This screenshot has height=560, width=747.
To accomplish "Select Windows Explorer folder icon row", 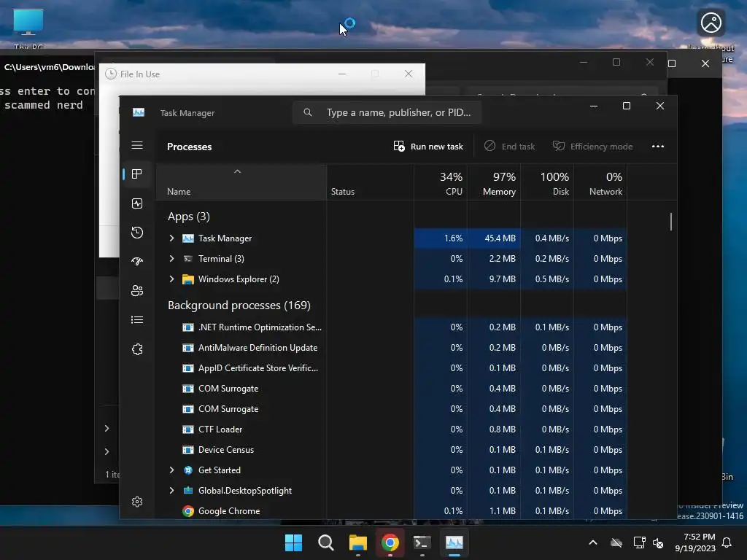I will coord(188,279).
